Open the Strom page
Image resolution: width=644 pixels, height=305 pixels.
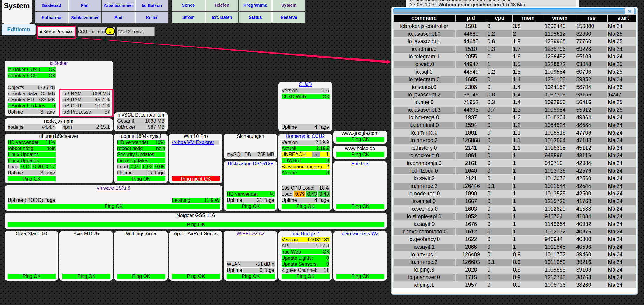coord(188,17)
